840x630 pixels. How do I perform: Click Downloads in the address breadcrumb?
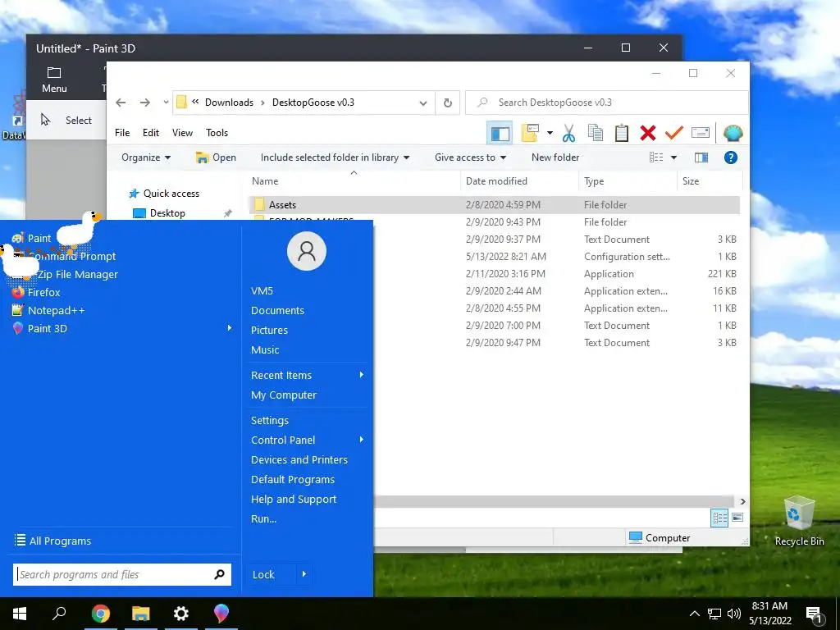[230, 103]
